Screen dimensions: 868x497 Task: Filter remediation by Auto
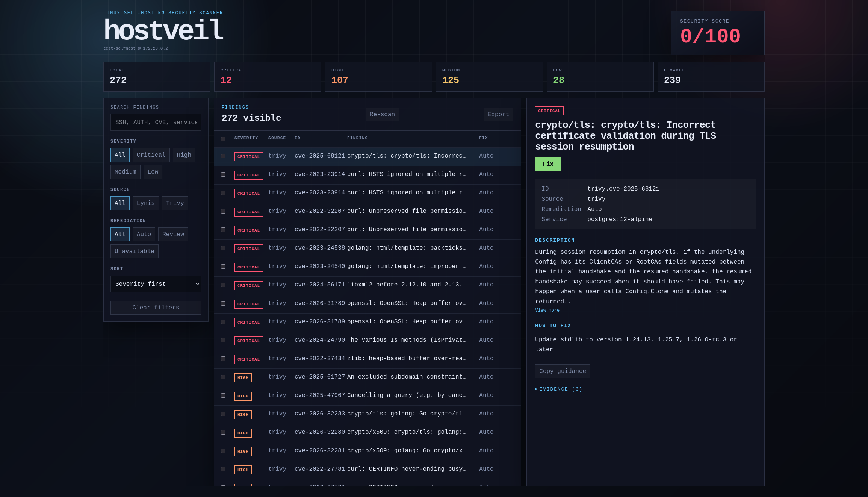[144, 234]
